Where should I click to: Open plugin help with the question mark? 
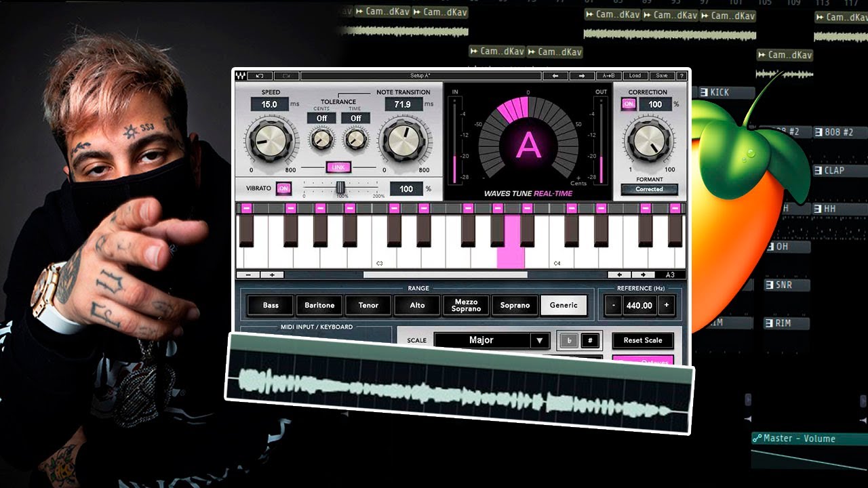(682, 76)
